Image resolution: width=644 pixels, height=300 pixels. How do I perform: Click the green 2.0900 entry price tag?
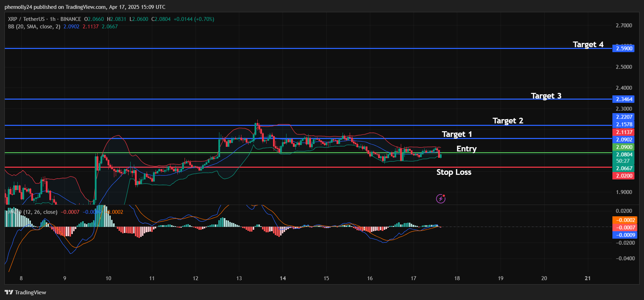[x=624, y=147]
